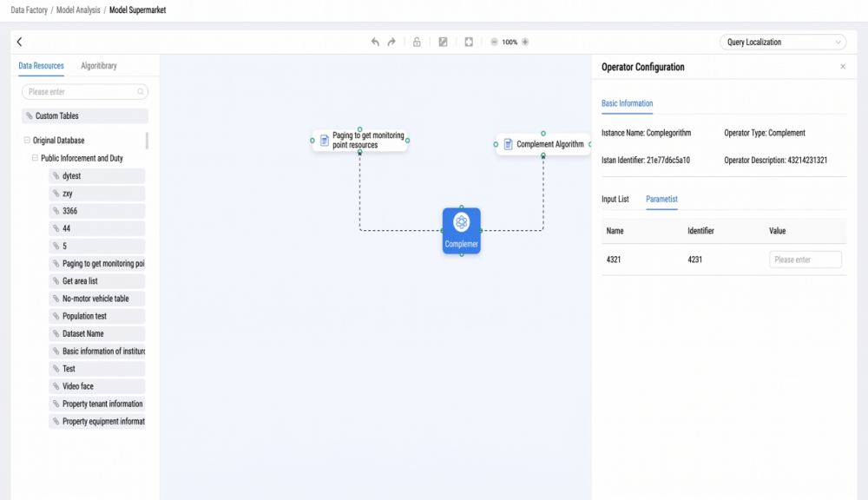The width and height of the screenshot is (868, 500).
Task: Click the Paging node document icon
Action: (325, 140)
